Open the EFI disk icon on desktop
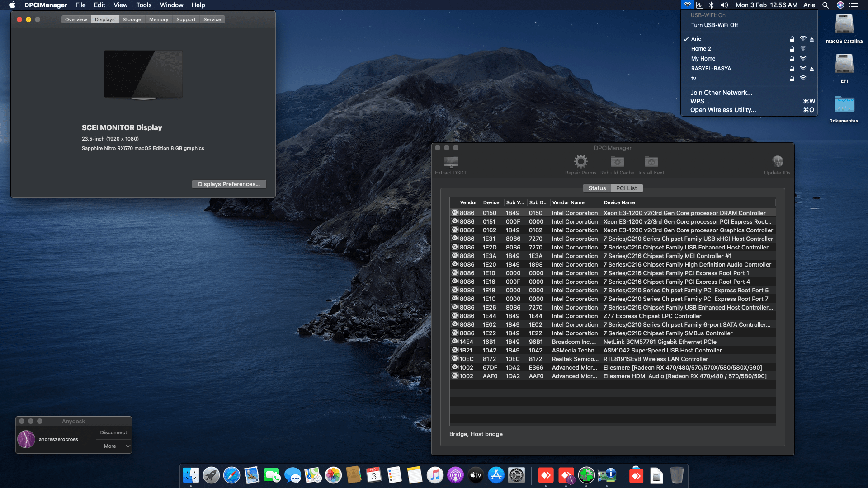The width and height of the screenshot is (868, 488). (x=844, y=64)
